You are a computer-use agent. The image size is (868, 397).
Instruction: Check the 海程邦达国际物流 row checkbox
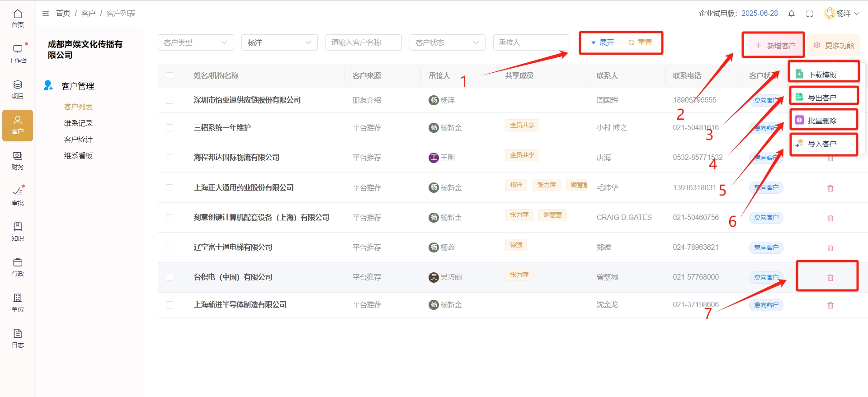[x=170, y=158]
